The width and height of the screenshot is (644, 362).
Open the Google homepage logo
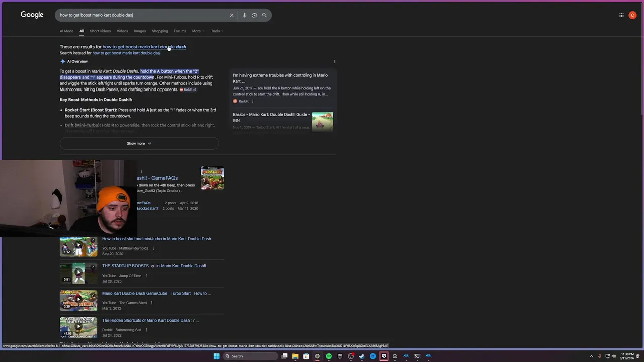click(32, 15)
